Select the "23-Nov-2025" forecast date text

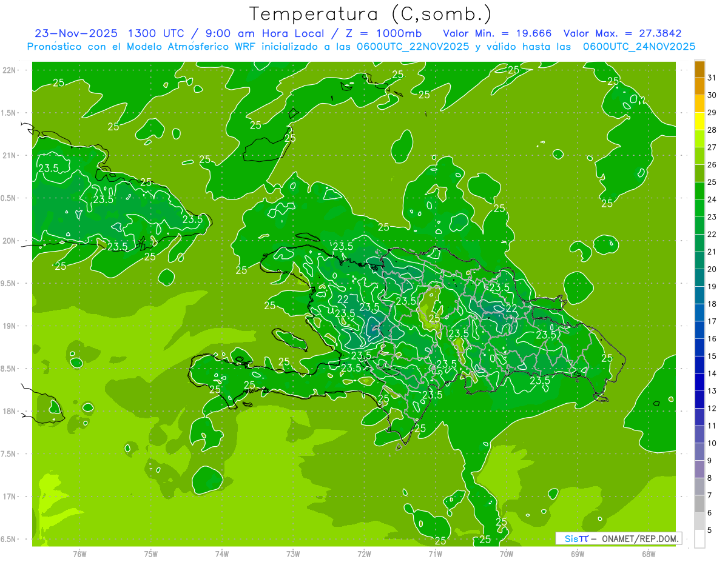point(76,33)
